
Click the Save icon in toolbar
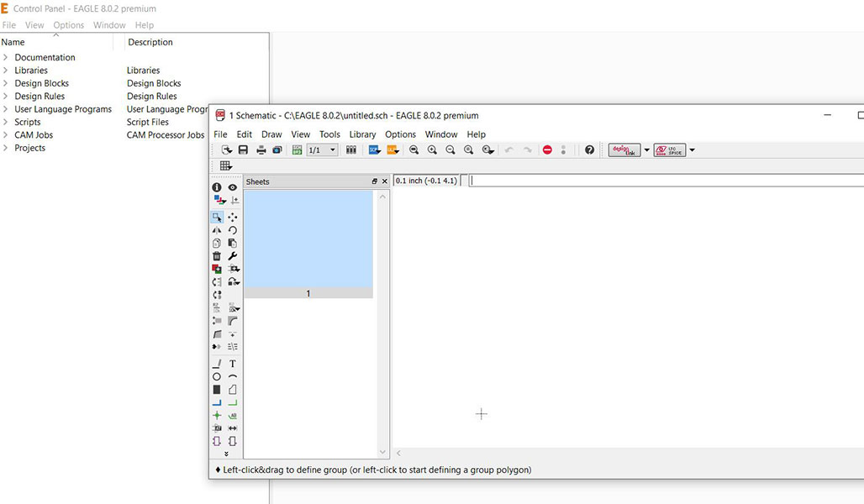click(x=243, y=150)
